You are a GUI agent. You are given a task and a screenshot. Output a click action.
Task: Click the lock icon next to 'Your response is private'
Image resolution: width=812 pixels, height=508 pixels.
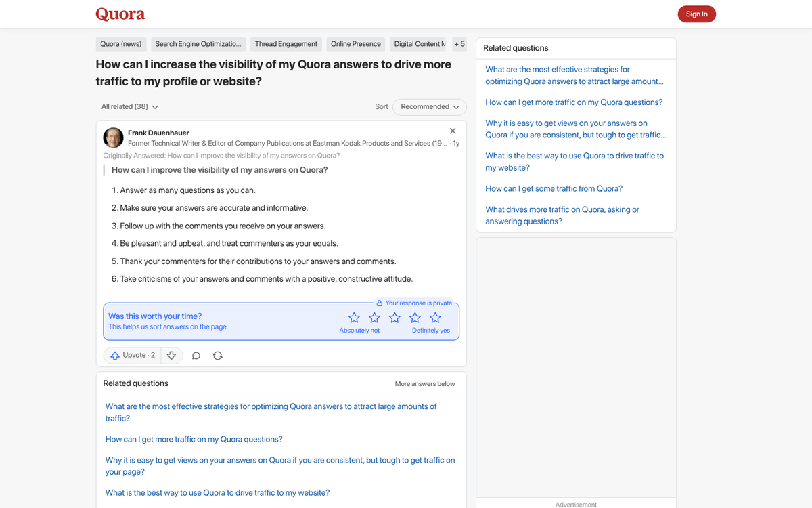[381, 303]
